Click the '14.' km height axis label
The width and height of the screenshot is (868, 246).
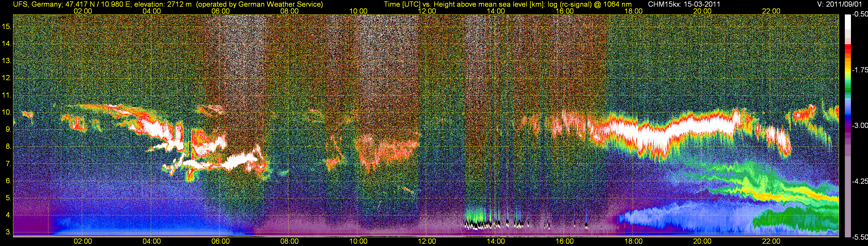[x=7, y=43]
